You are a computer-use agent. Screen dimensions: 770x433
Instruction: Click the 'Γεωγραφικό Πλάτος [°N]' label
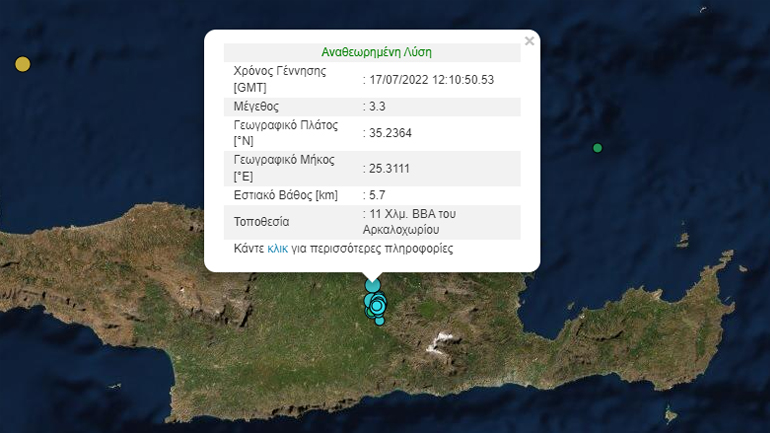click(x=286, y=133)
